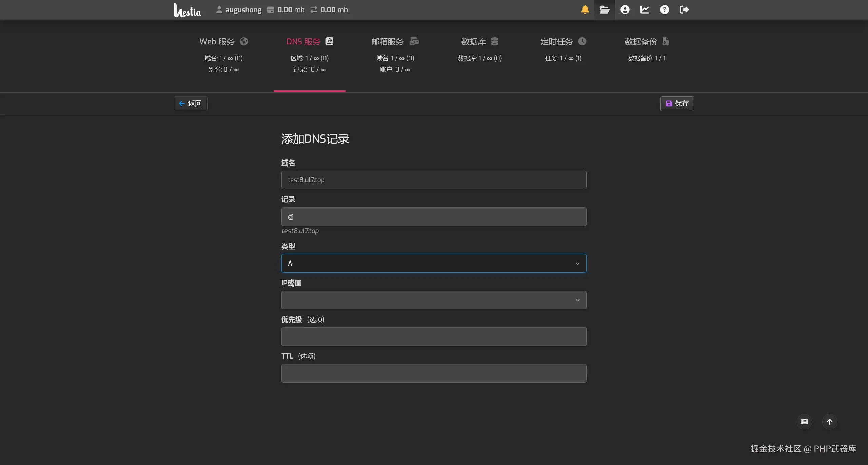Image resolution: width=868 pixels, height=465 pixels.
Task: Click the 返回 back button
Action: [191, 103]
